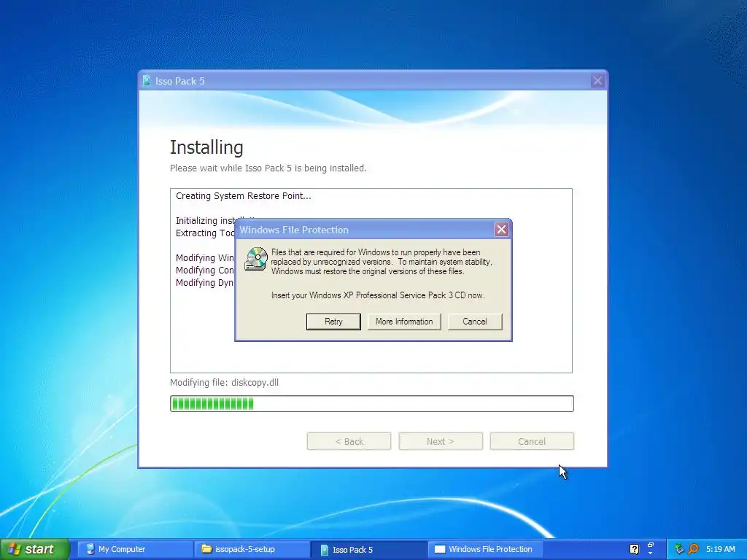Click the orange magnifier tray icon
The height and width of the screenshot is (560, 747).
tap(693, 549)
